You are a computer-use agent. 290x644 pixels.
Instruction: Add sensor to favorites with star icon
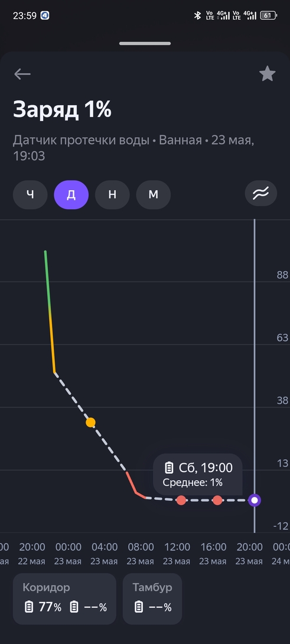(268, 74)
